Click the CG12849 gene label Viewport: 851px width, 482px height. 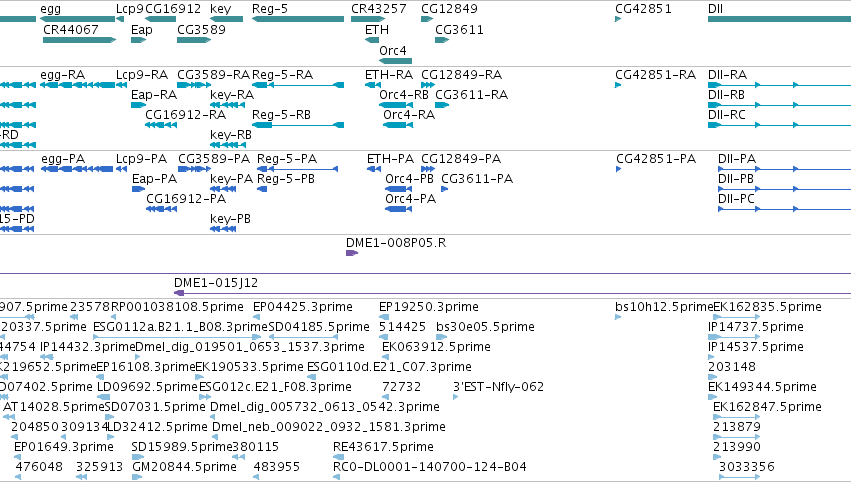(x=449, y=9)
